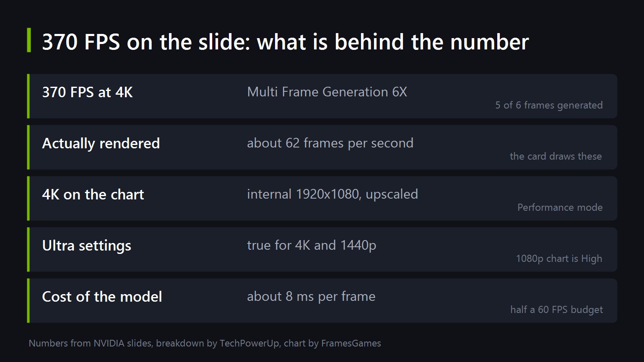Image resolution: width=644 pixels, height=362 pixels.
Task: Click the '5 of 6 frames generated' note
Action: (549, 105)
